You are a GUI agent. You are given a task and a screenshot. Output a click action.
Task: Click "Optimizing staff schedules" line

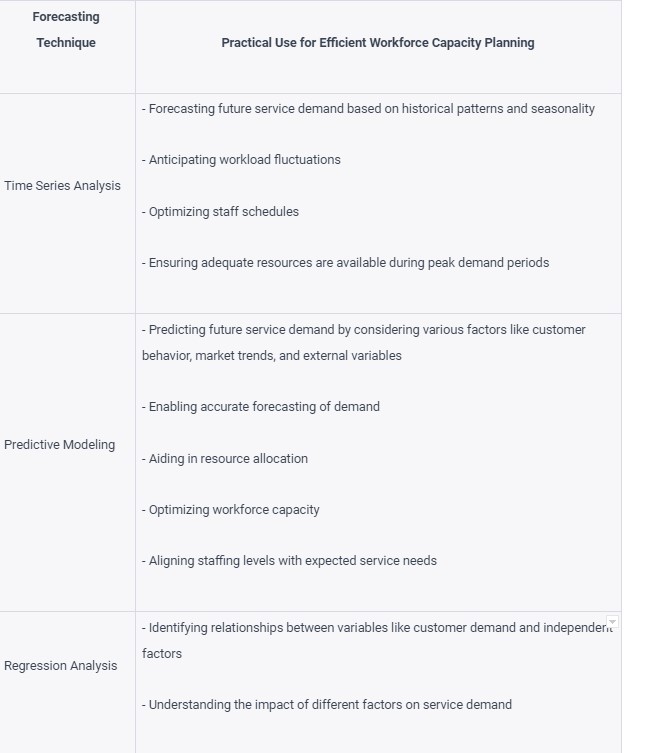click(x=220, y=212)
